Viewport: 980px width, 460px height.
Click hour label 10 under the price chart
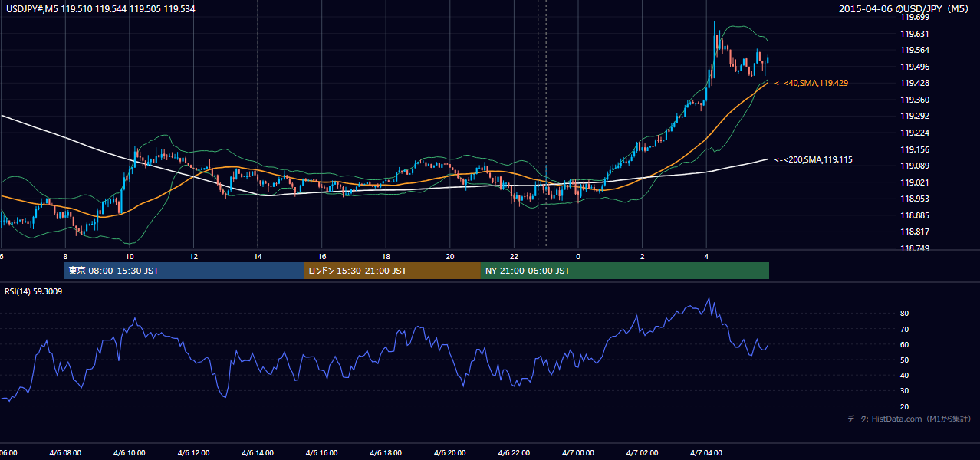tap(130, 257)
